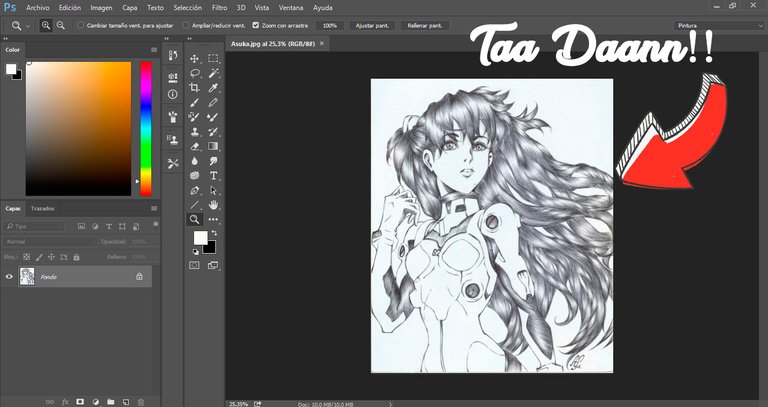The width and height of the screenshot is (768, 407).
Task: Toggle lock all padlock in Bloq. row
Action: pyautogui.click(x=76, y=257)
